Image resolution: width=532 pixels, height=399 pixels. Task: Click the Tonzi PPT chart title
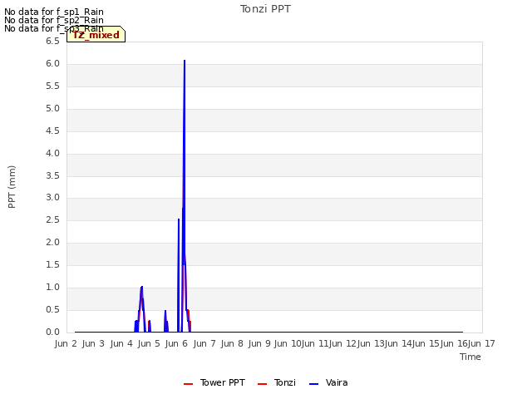pyautogui.click(x=265, y=9)
